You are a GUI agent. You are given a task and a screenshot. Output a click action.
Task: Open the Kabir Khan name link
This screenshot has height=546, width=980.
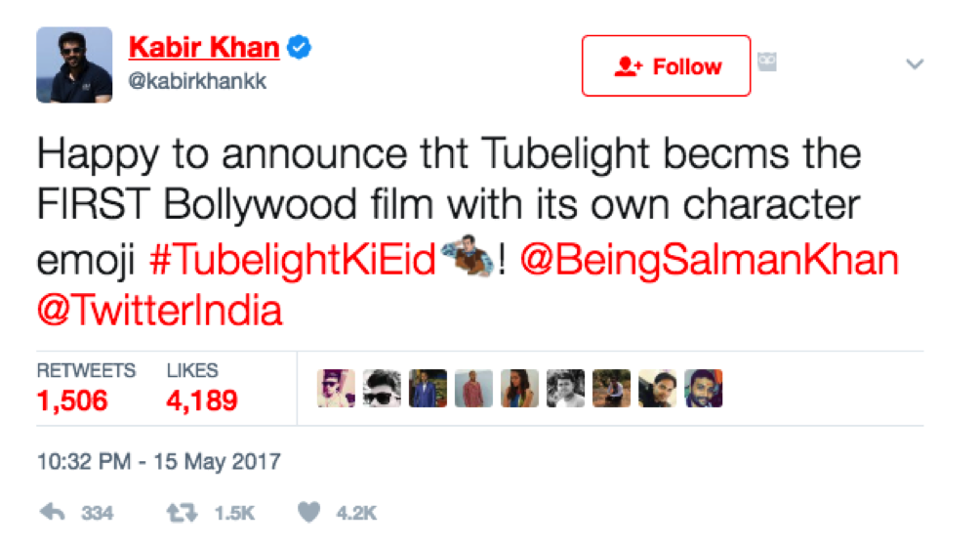(204, 48)
